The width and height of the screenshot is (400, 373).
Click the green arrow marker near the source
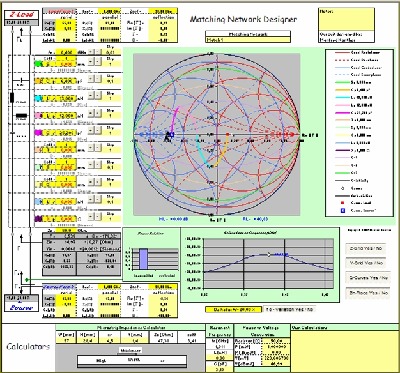(27, 279)
